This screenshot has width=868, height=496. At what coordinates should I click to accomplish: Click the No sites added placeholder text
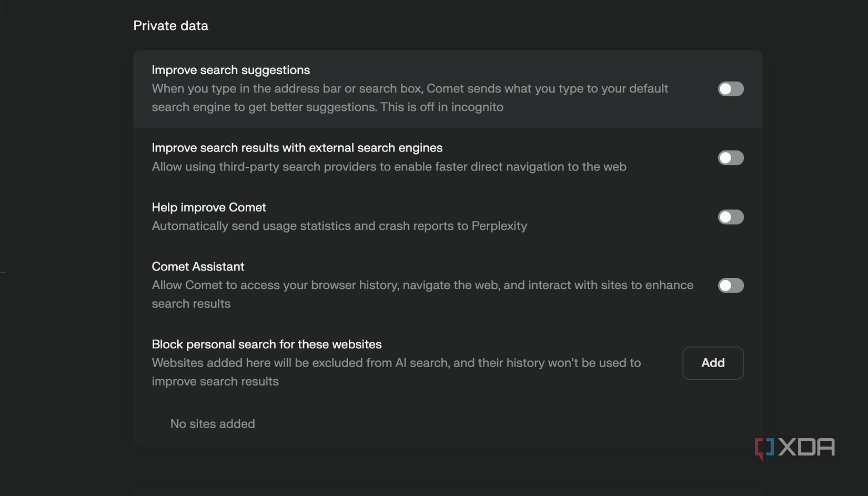coord(213,423)
